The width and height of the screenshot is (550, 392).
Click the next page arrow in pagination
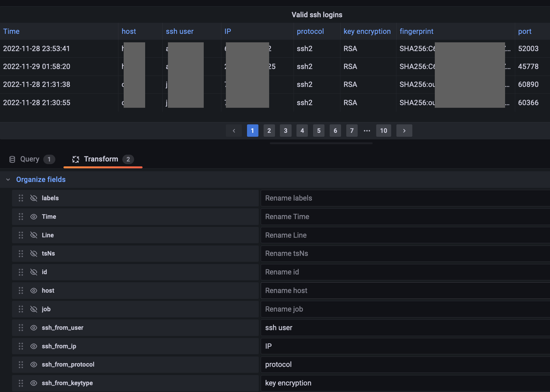coord(404,130)
